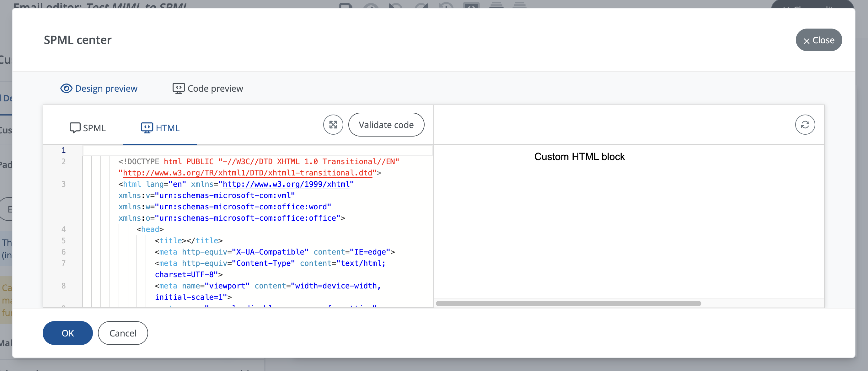Click the title tag line in code
Viewport: 868px width, 371px height.
189,241
